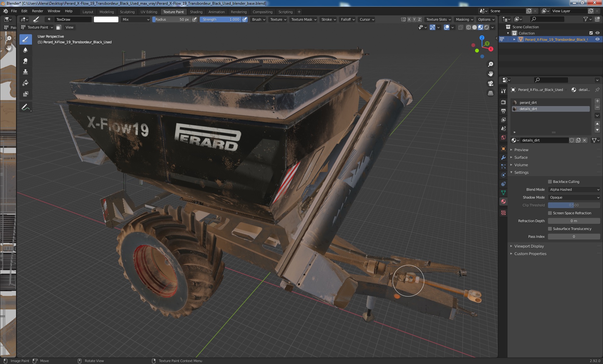The image size is (603, 364).
Task: Open the Object Data properties tab
Action: (x=503, y=193)
